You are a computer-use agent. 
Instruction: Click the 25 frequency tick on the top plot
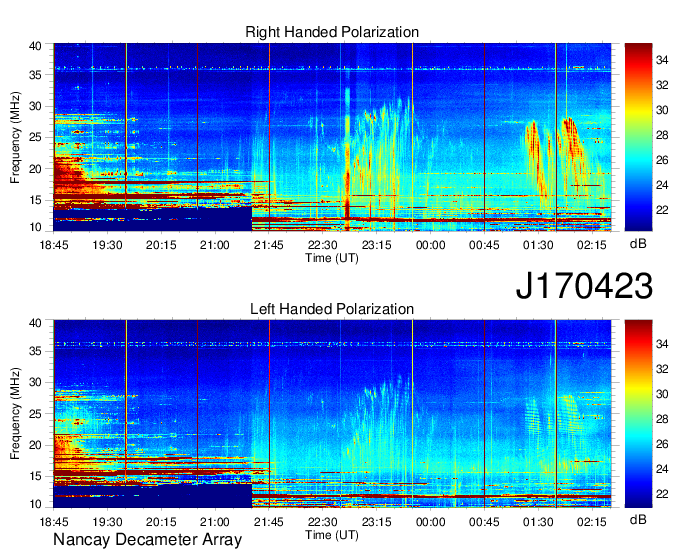pyautogui.click(x=36, y=137)
